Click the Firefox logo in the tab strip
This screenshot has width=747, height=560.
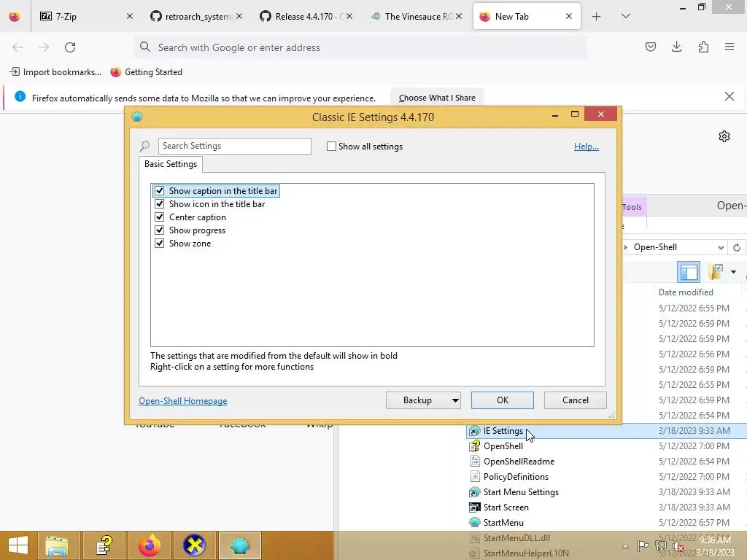(15, 17)
